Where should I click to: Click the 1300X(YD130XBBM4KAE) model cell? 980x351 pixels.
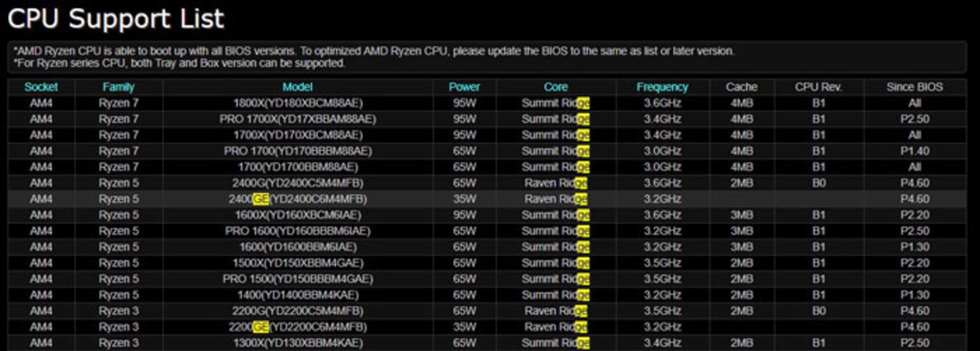(x=298, y=343)
